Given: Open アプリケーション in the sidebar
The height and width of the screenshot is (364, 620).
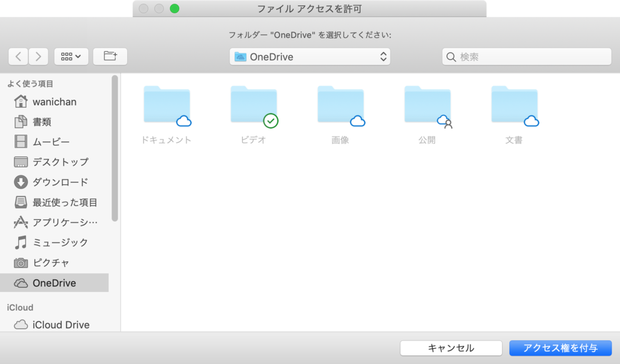Looking at the screenshot, I should point(54,223).
